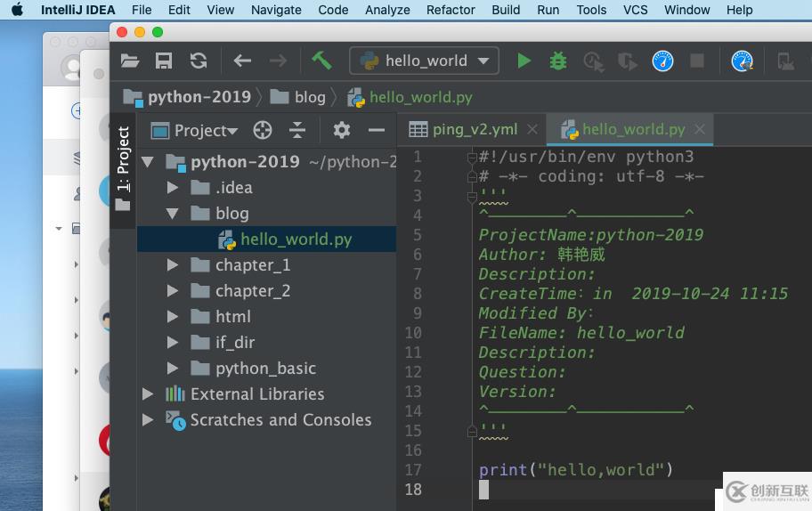Click the gray Stop square icon
The image size is (812, 511).
pyautogui.click(x=697, y=61)
